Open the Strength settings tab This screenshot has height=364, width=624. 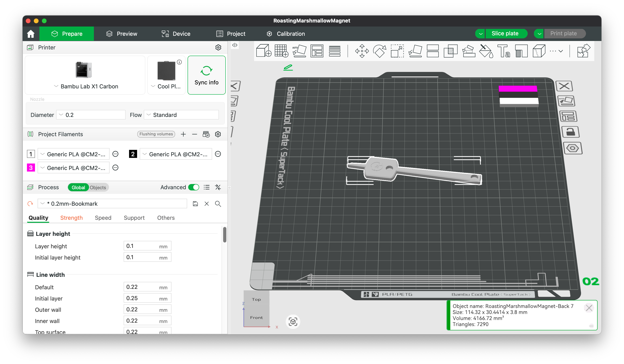coord(71,218)
